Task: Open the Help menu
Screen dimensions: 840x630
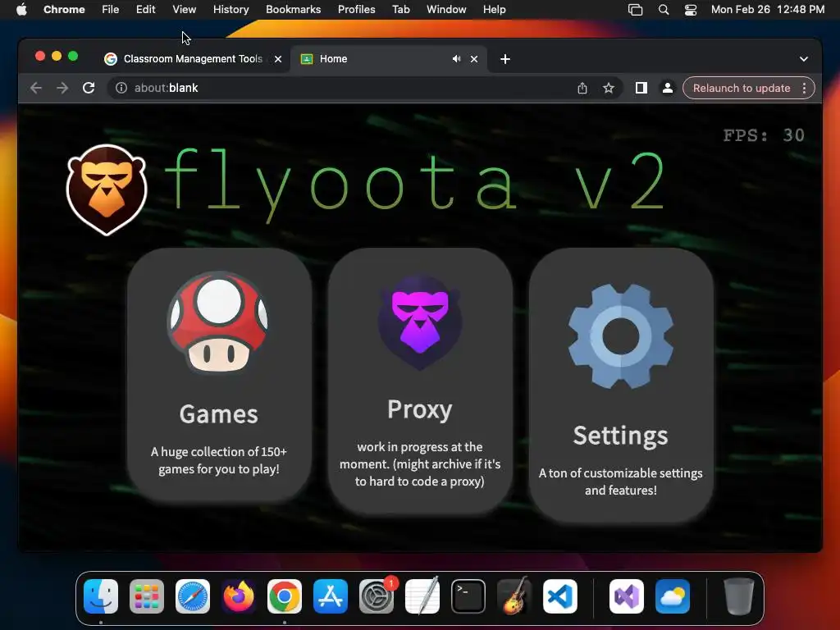Action: [x=494, y=10]
